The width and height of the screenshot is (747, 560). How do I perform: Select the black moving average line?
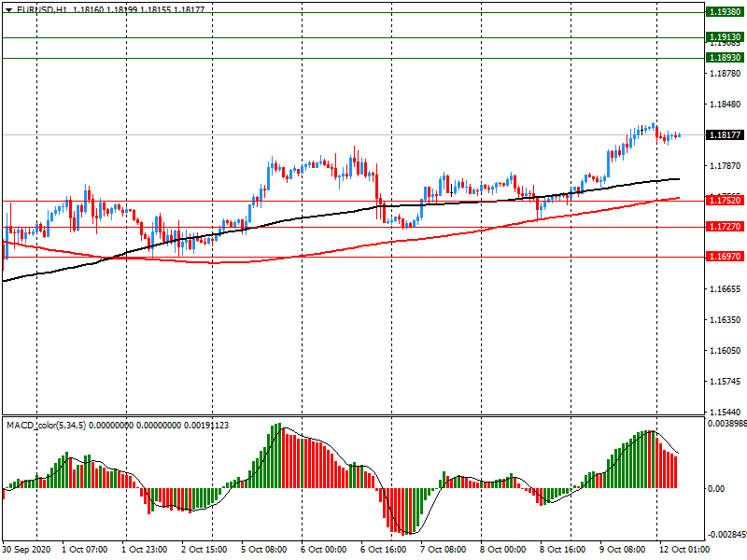pyautogui.click(x=341, y=214)
